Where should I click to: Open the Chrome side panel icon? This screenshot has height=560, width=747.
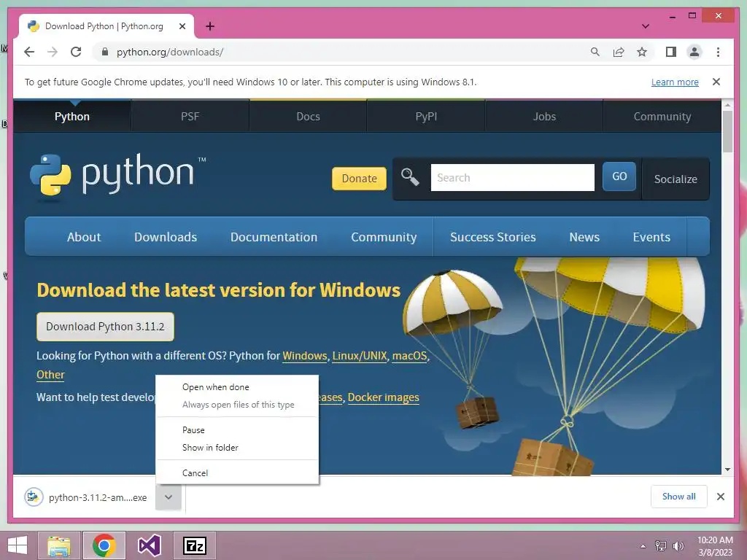click(671, 52)
